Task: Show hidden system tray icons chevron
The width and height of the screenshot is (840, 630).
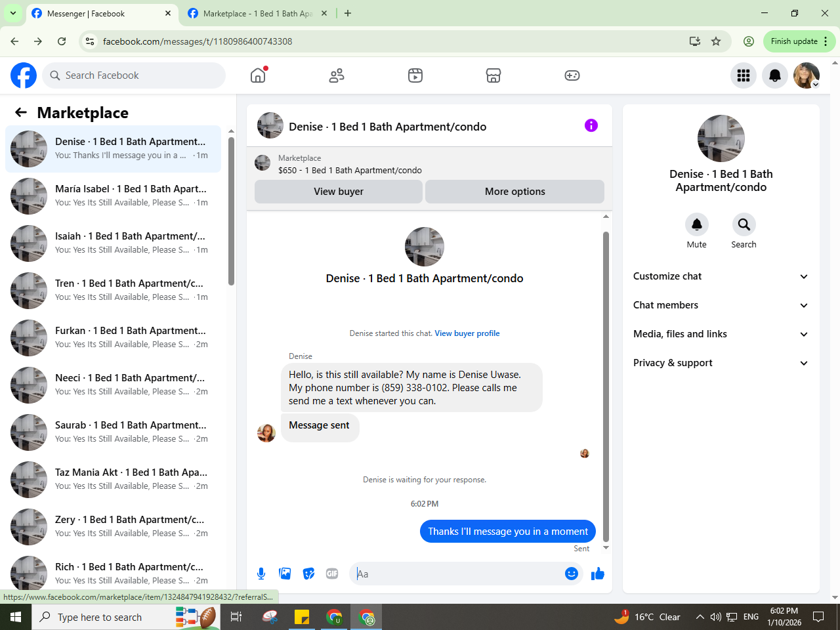Action: pos(700,617)
